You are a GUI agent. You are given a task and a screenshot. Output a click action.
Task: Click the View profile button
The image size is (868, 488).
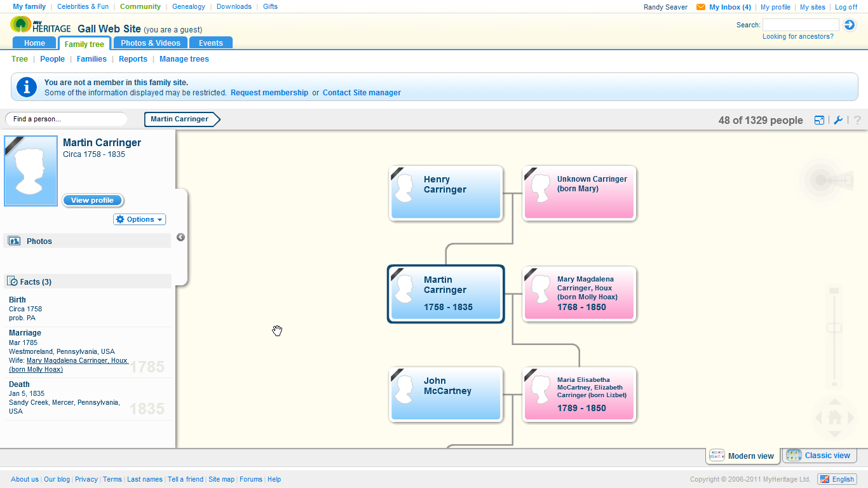92,200
